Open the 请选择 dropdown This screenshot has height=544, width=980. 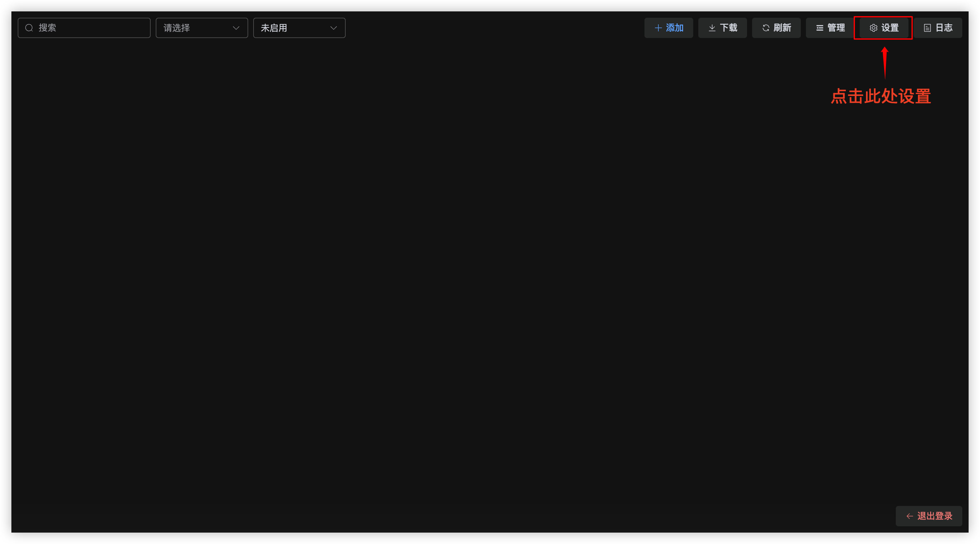point(202,28)
